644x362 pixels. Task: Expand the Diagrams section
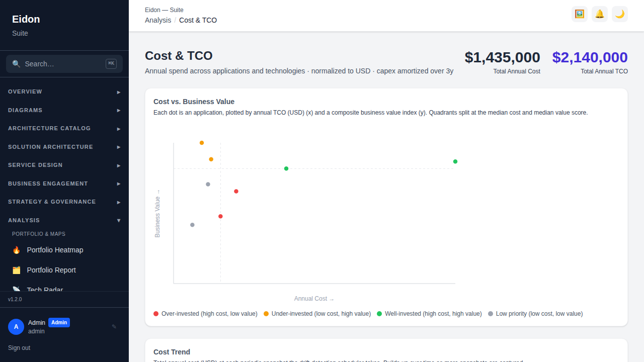click(64, 110)
